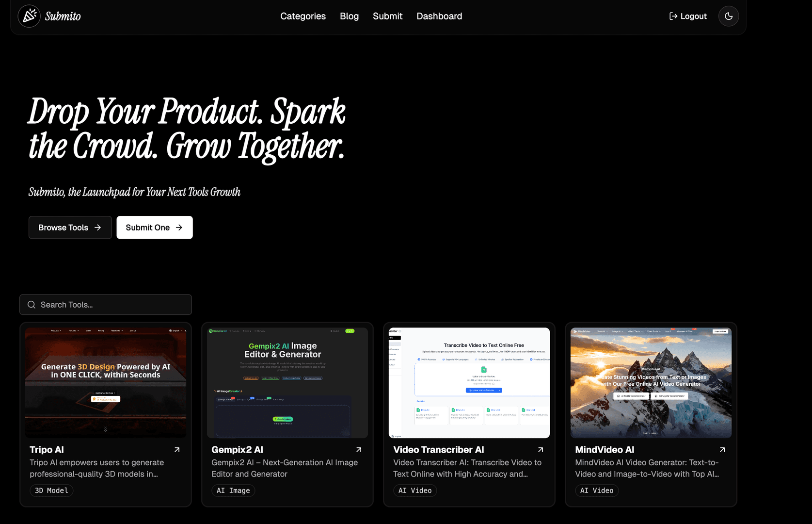Open external link arrow on MindVideo AI card
The image size is (812, 524).
click(722, 450)
